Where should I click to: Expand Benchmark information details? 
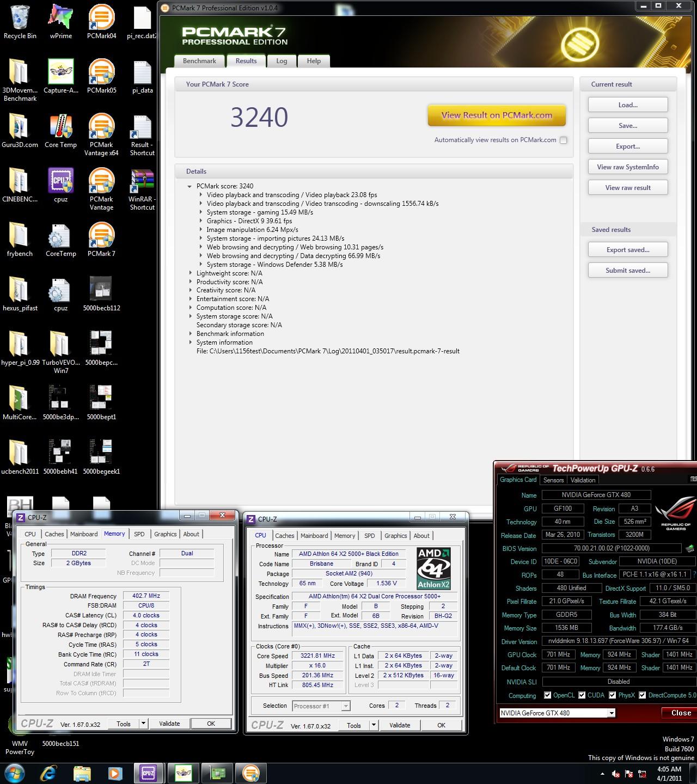pos(190,334)
